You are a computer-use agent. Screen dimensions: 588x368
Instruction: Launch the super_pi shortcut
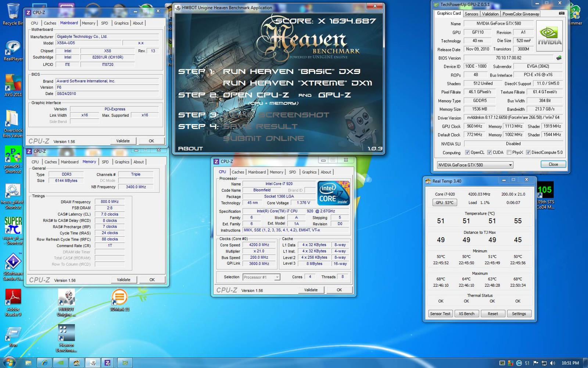point(13,231)
